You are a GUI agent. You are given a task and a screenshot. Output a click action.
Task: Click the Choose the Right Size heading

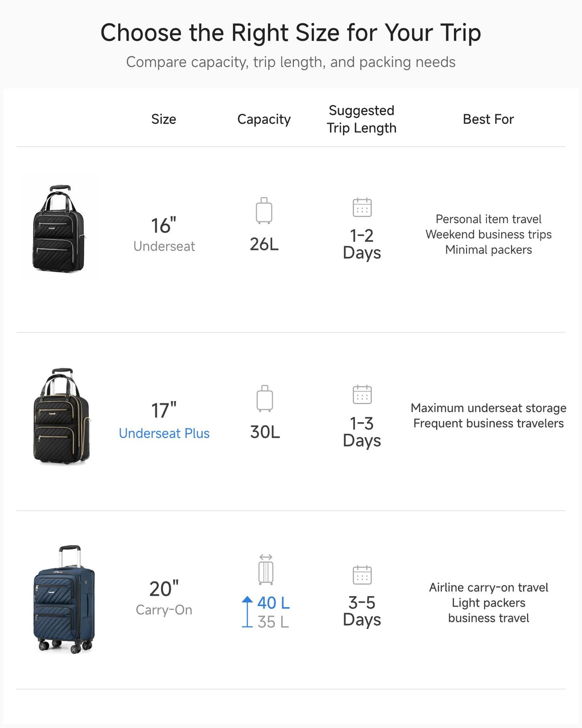(x=291, y=33)
